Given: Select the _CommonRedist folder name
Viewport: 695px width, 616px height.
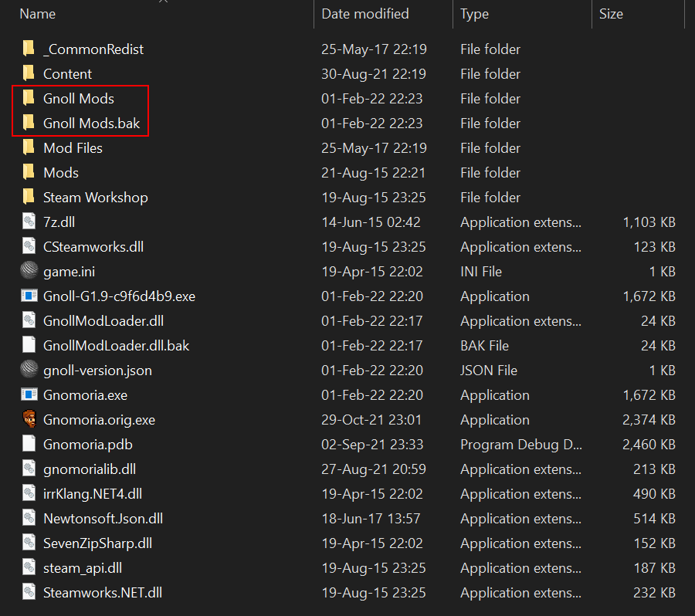Looking at the screenshot, I should click(x=93, y=49).
